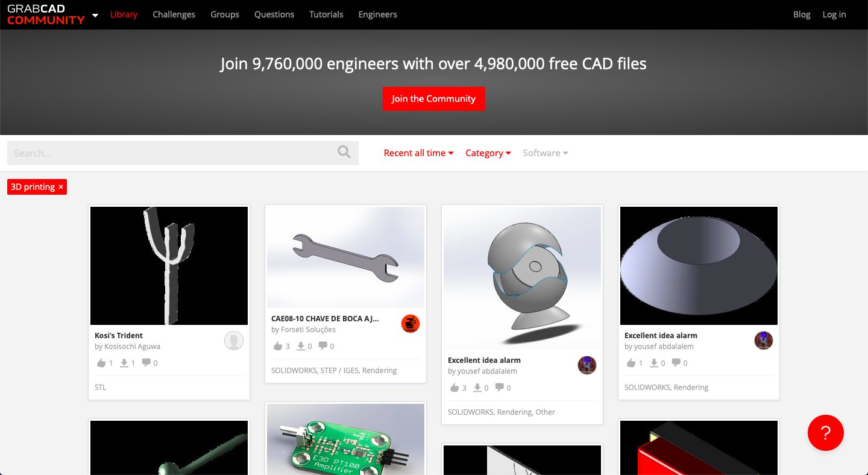Screen dimensions: 868x475
Task: Expand the GrabCAD Community logo dropdown arrow
Action: 95,15
